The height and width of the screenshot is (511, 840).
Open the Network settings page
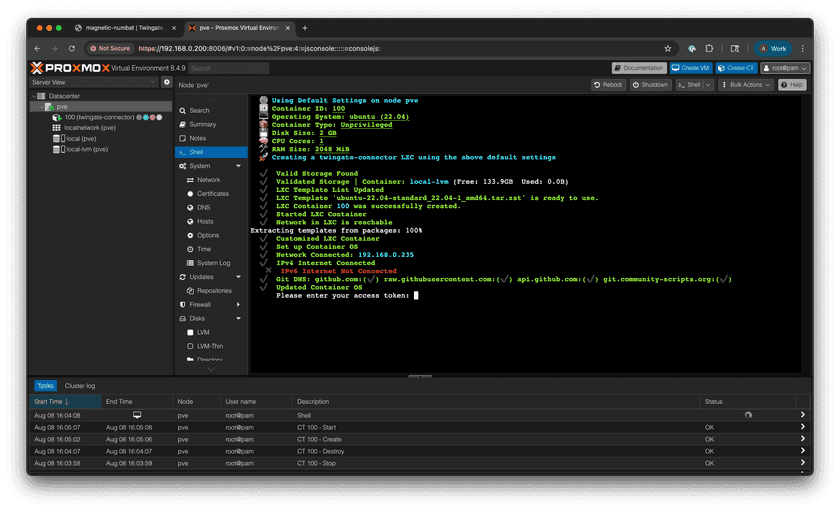pyautogui.click(x=208, y=180)
